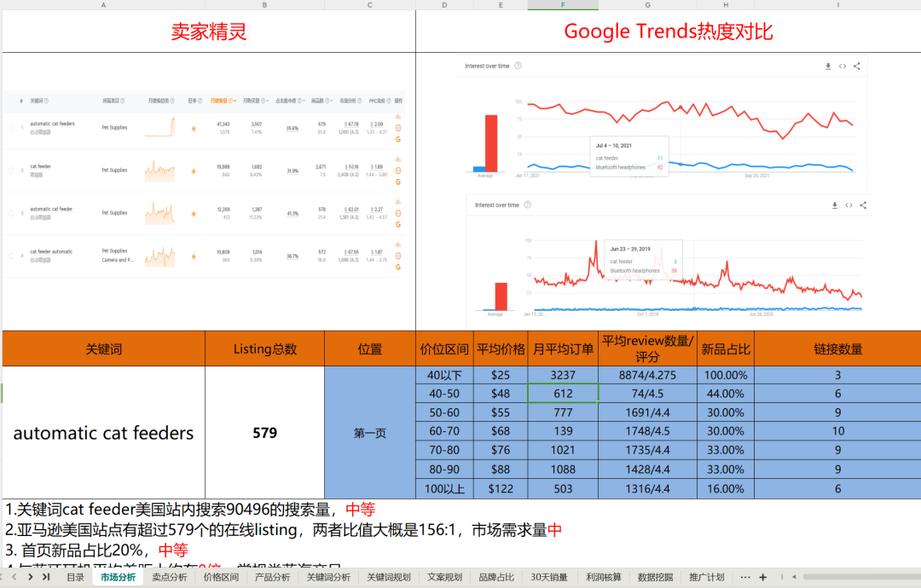The height and width of the screenshot is (588, 921).
Task: Check the checkbox for automatic cat feeders row
Action: [11, 126]
